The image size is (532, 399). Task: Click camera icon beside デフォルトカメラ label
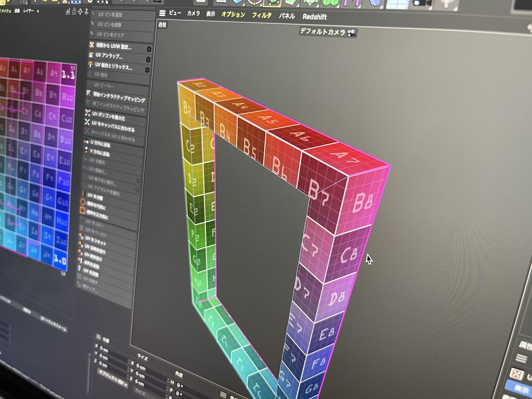[x=351, y=33]
